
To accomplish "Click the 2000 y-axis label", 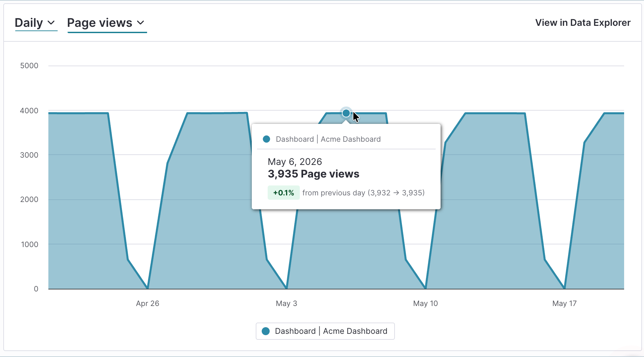I will tap(29, 199).
